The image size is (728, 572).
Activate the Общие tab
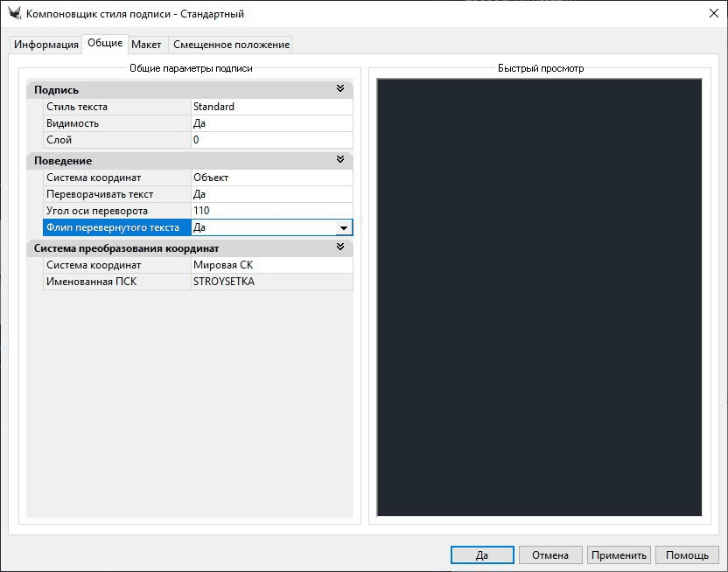[x=105, y=44]
